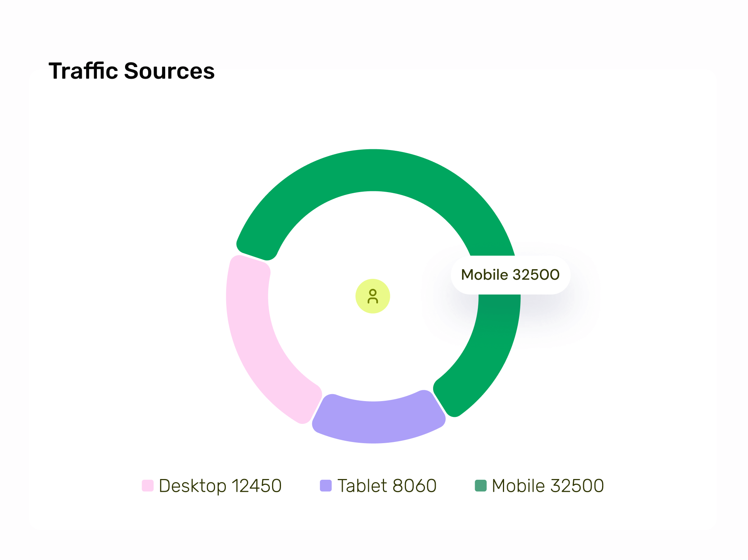Click the pink Desktop legend swatch

(x=147, y=486)
